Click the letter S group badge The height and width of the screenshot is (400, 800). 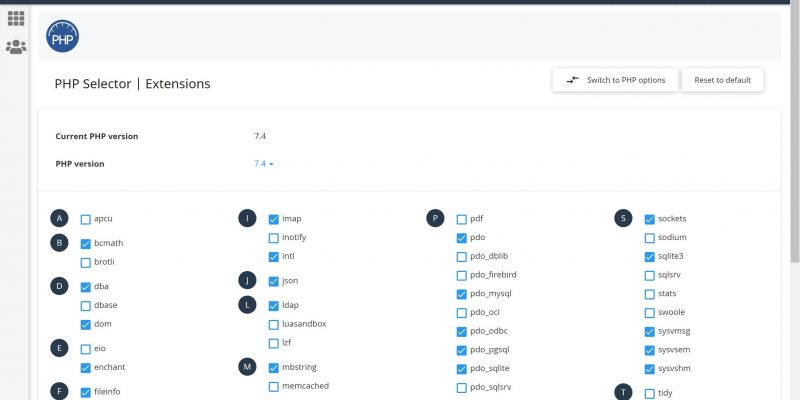tap(623, 218)
